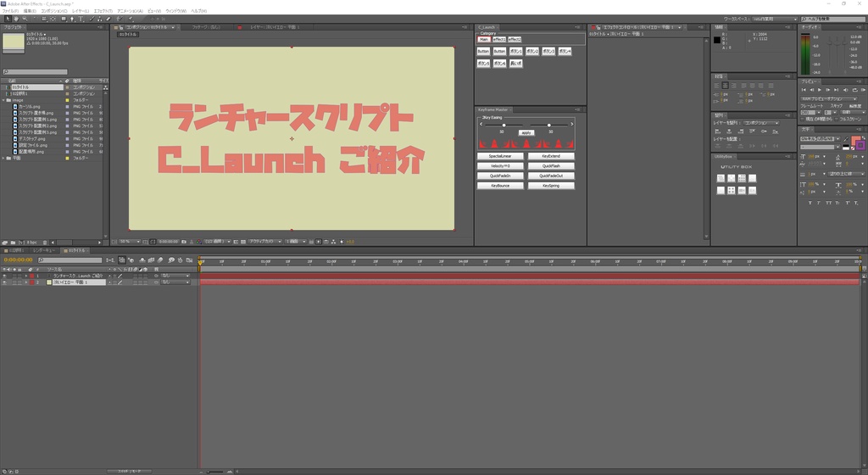The height and width of the screenshot is (475, 868).
Task: Go to last frame in Preview panel
Action: (837, 90)
